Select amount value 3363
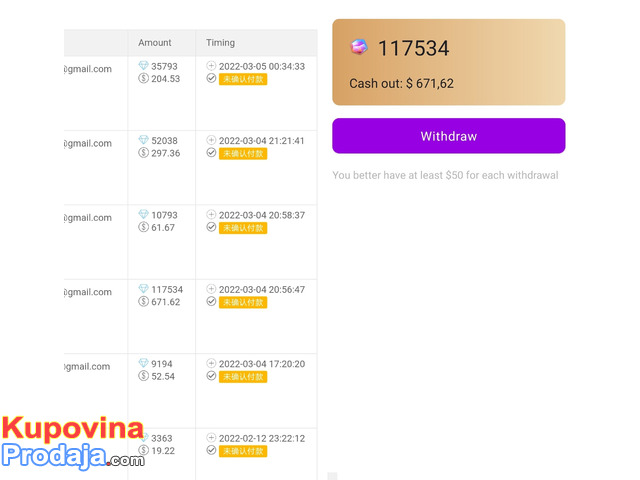The width and height of the screenshot is (640, 480). pyautogui.click(x=162, y=438)
